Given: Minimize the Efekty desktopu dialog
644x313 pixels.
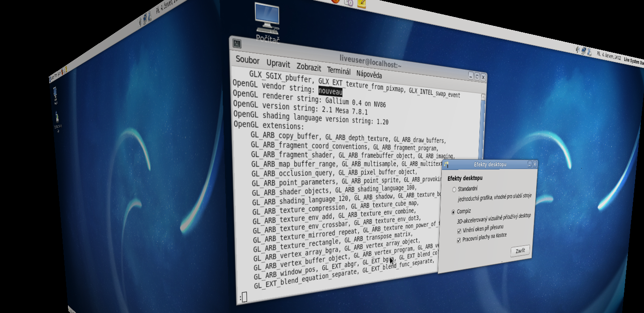Looking at the screenshot, I should pos(530,164).
